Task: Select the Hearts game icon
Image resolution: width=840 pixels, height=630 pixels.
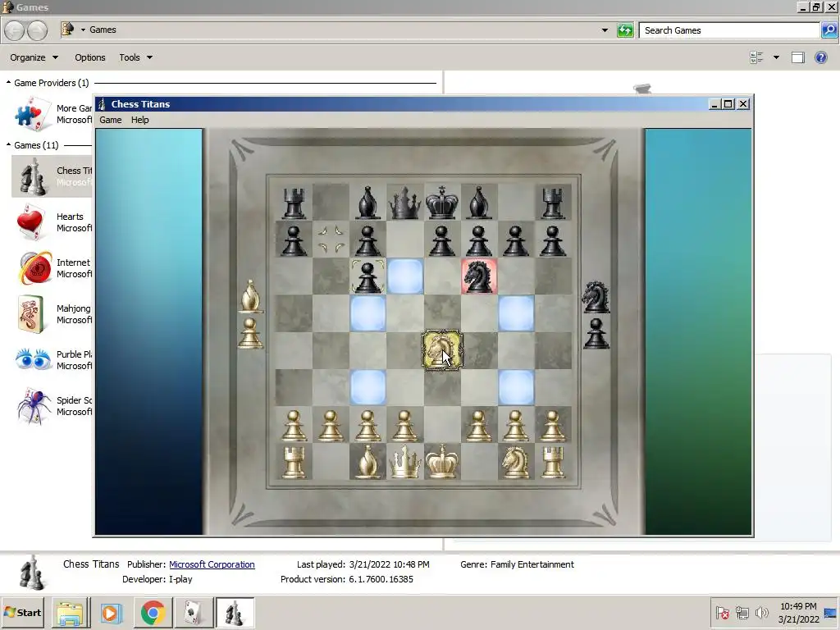Action: click(x=30, y=221)
